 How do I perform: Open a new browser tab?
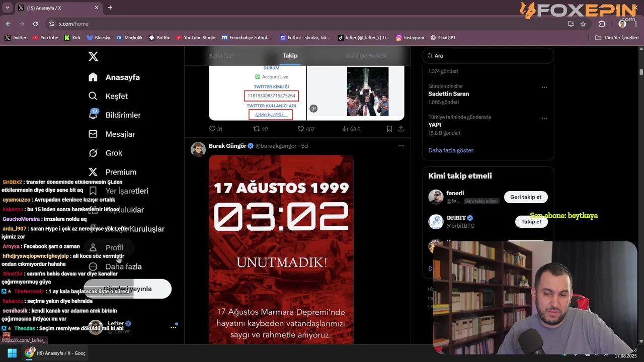(x=110, y=8)
